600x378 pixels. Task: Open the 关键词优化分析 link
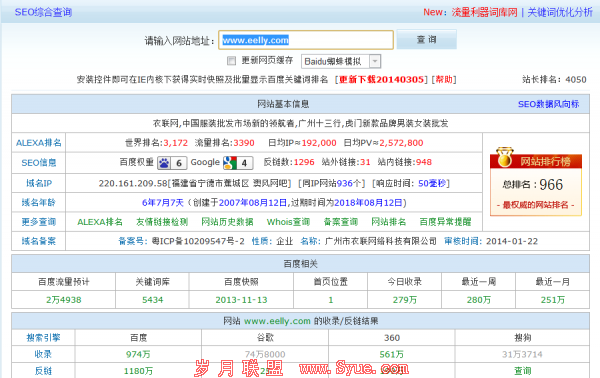click(560, 12)
